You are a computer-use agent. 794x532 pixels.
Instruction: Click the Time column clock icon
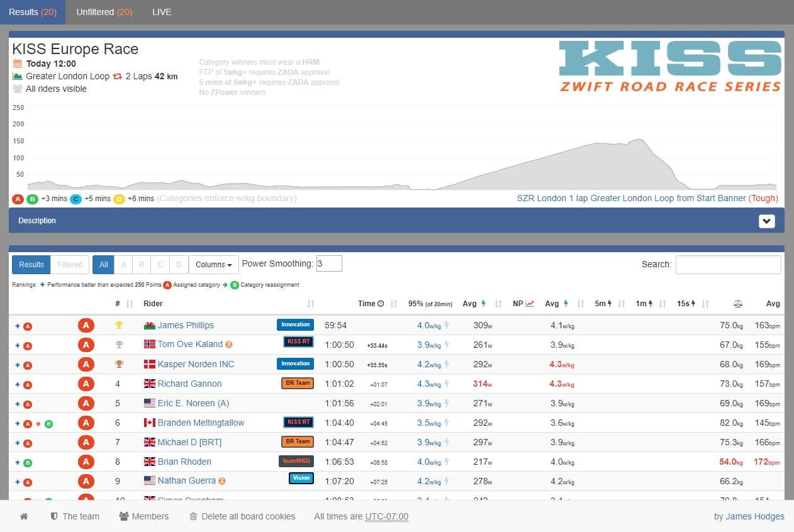pos(380,304)
